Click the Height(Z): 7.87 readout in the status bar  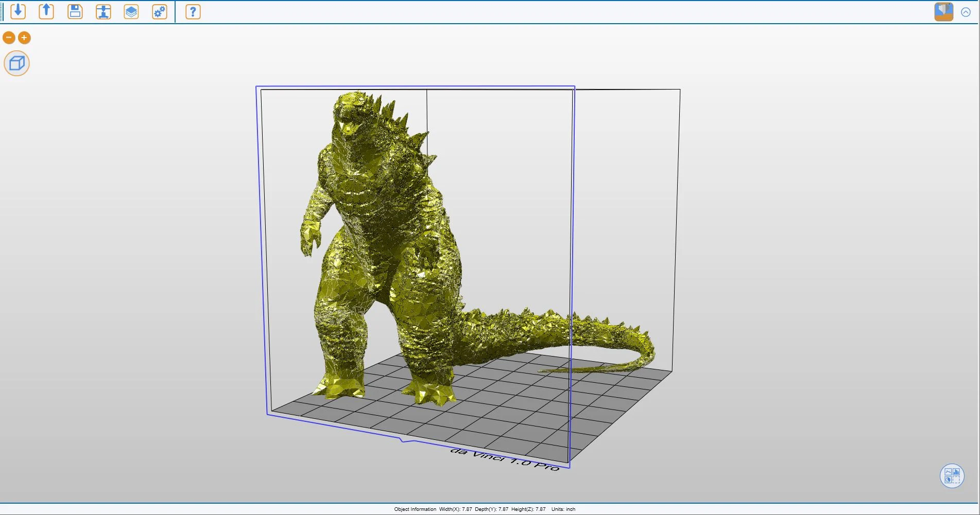528,509
